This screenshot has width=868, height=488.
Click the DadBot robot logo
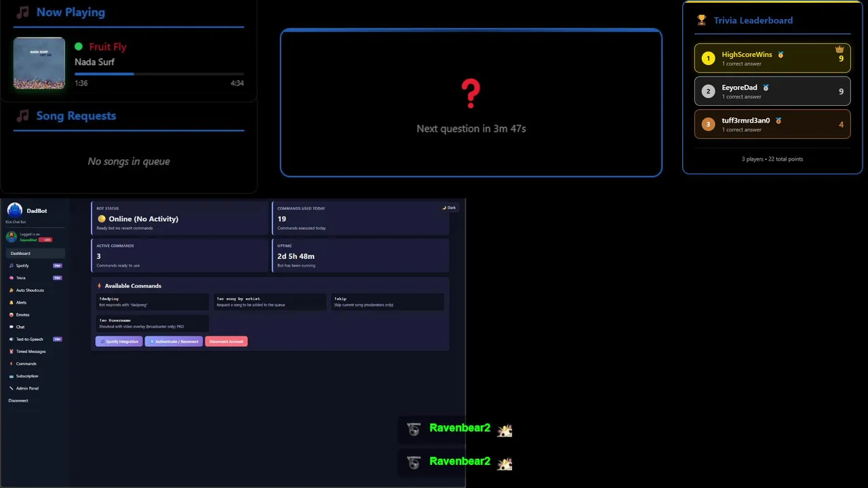(x=14, y=211)
